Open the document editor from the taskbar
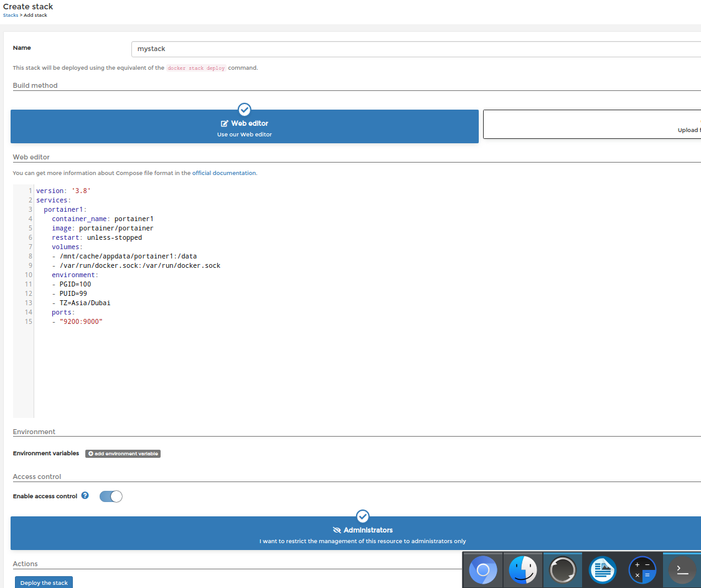 click(x=602, y=569)
